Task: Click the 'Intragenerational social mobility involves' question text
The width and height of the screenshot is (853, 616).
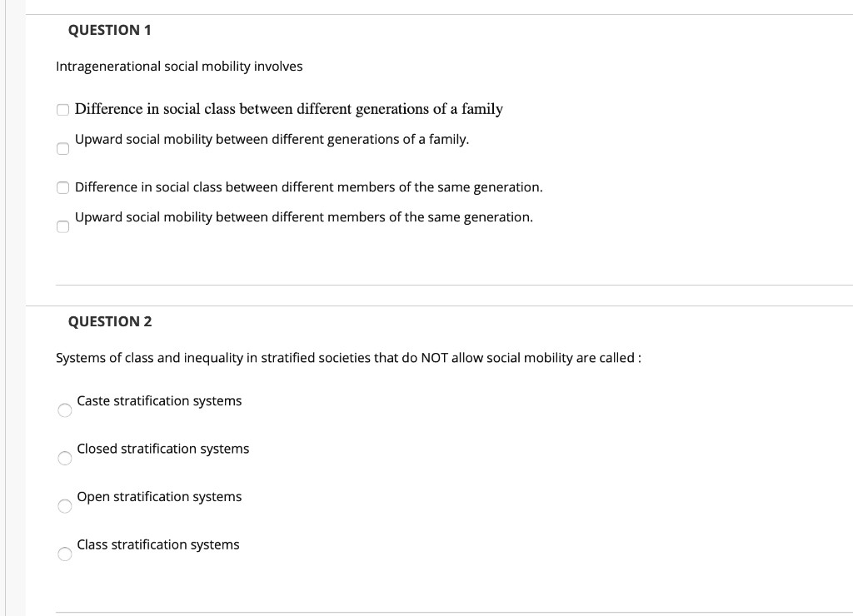Action: (179, 66)
